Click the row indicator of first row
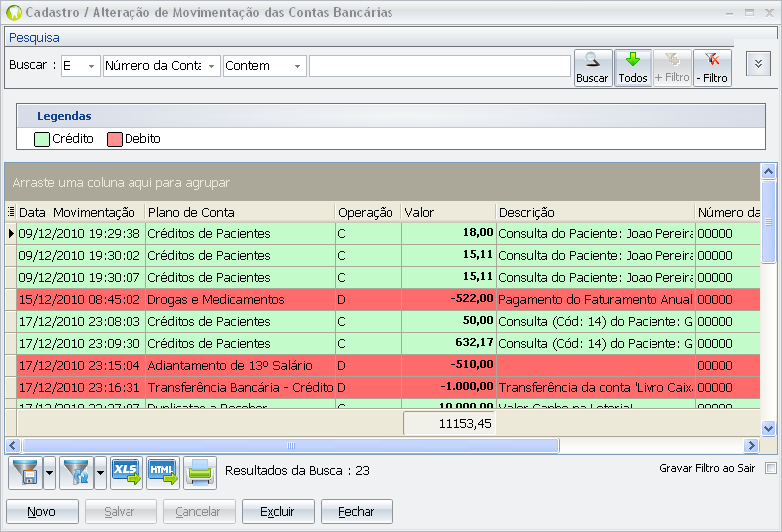Screen dimensions: 782x532 [x=11, y=233]
